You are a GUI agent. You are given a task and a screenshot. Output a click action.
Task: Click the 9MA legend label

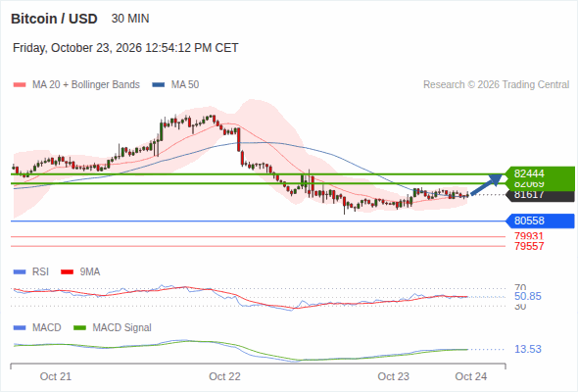point(90,271)
